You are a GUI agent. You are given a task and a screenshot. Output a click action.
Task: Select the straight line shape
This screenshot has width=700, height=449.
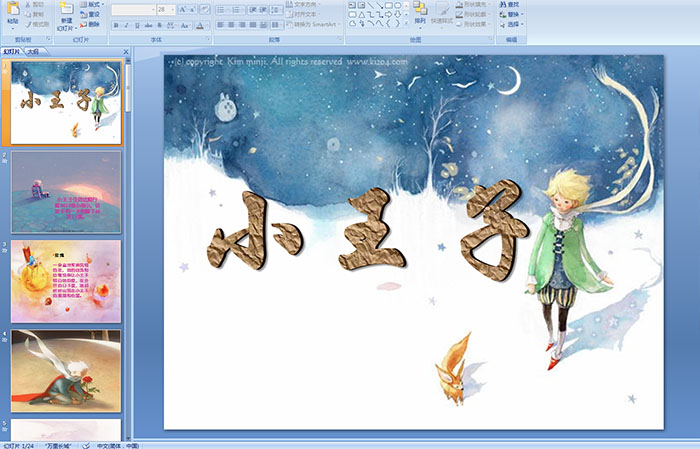coord(371,5)
